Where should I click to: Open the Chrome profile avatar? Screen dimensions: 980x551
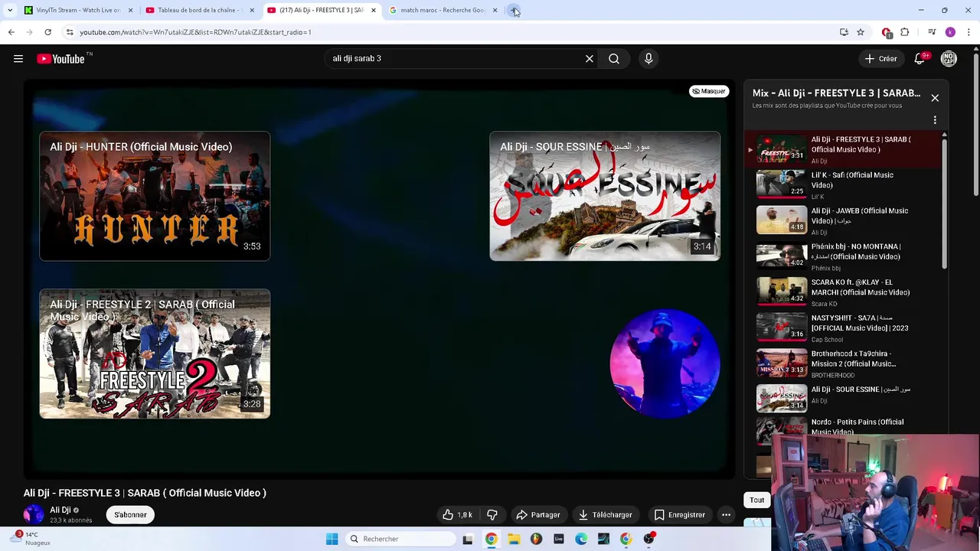(950, 32)
